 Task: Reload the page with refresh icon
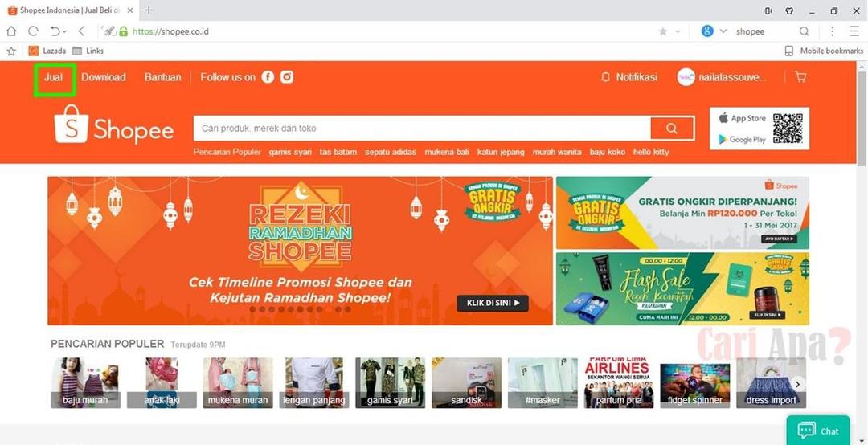pyautogui.click(x=33, y=31)
